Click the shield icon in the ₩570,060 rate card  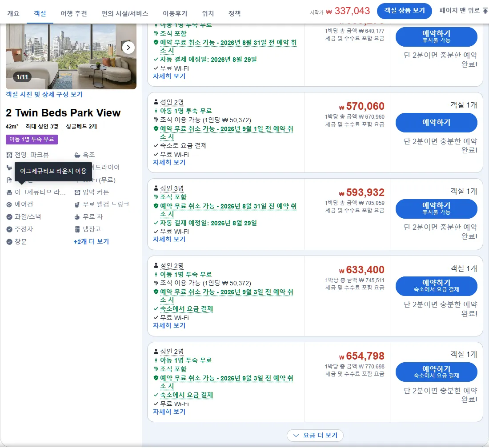[x=156, y=128]
